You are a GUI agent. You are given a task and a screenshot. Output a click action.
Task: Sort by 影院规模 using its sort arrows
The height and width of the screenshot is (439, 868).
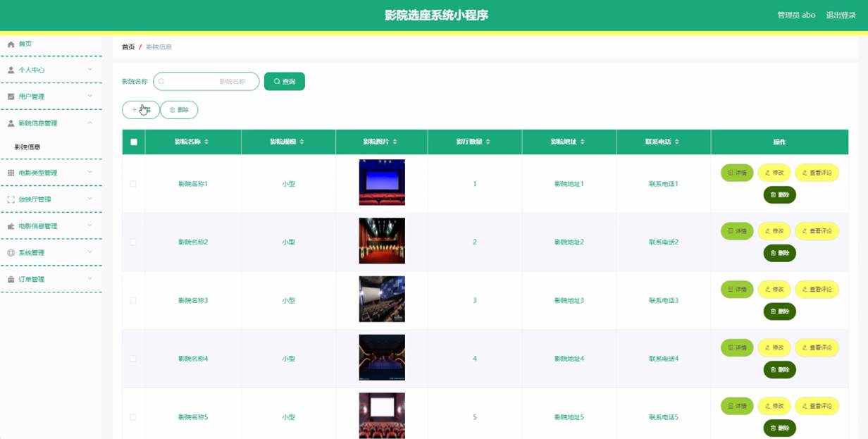coord(302,142)
